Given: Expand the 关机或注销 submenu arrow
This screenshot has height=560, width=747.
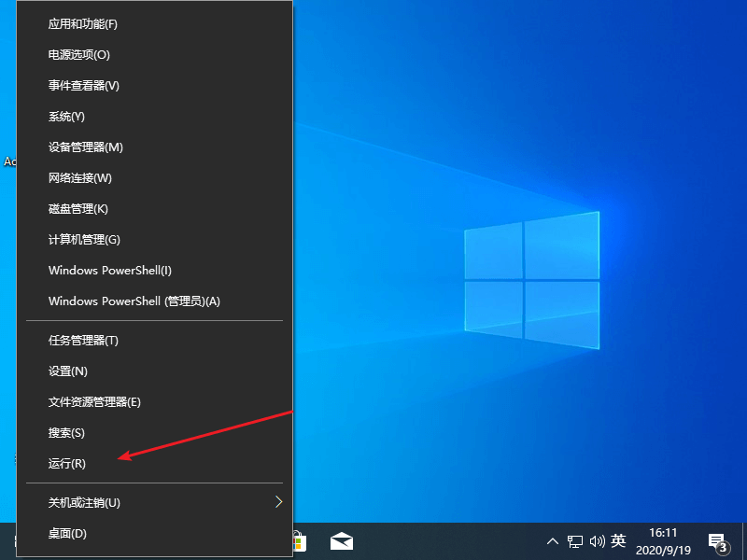Looking at the screenshot, I should point(278,502).
